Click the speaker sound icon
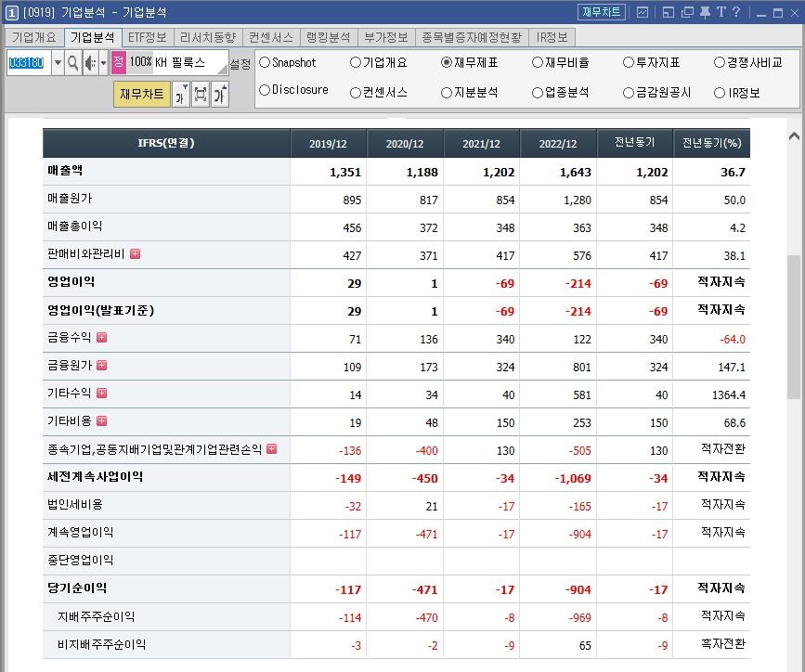This screenshot has height=672, width=805. click(90, 62)
